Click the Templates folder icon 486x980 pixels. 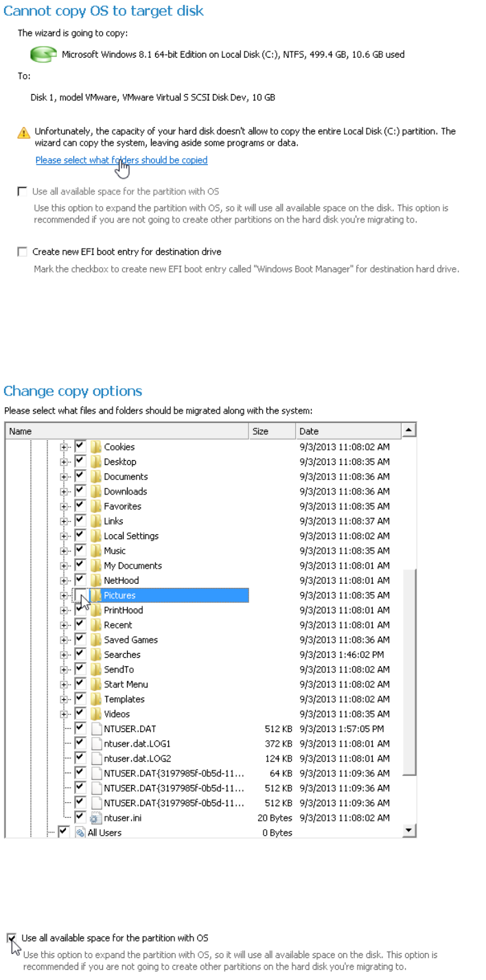click(96, 699)
